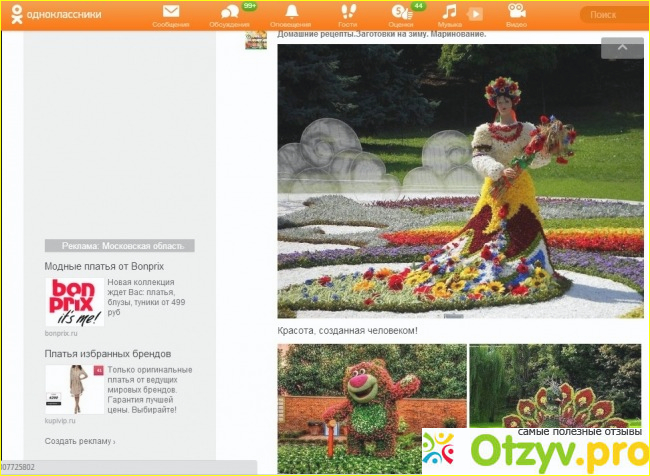Image resolution: width=650 pixels, height=476 pixels.
Task: Open the Оповещения bell notifications
Action: [291, 14]
